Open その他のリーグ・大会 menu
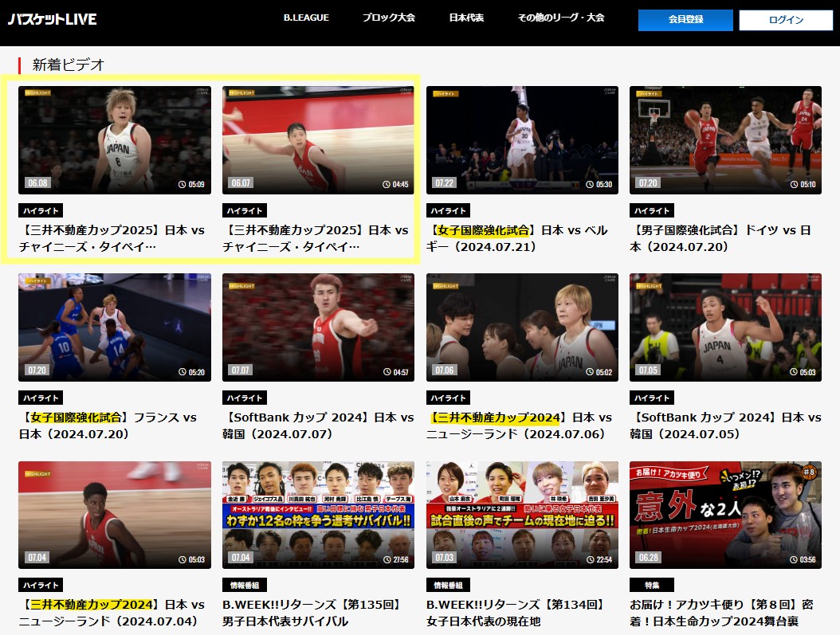The height and width of the screenshot is (635, 840). pyautogui.click(x=560, y=18)
